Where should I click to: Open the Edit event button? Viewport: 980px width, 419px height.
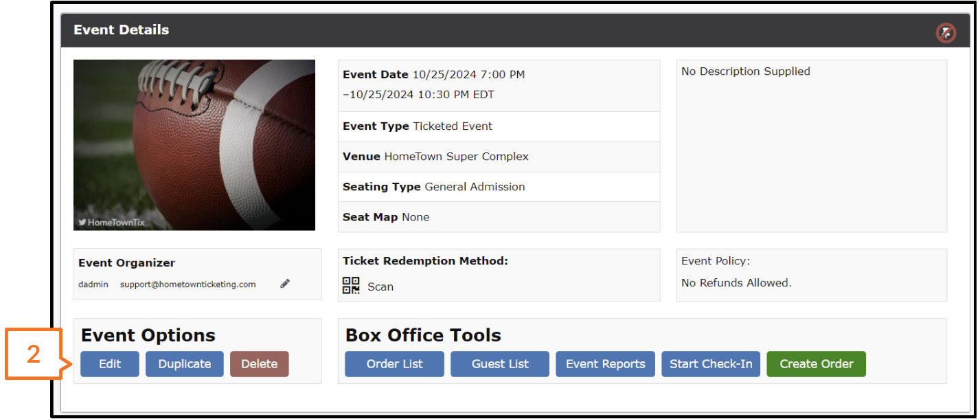(x=110, y=364)
